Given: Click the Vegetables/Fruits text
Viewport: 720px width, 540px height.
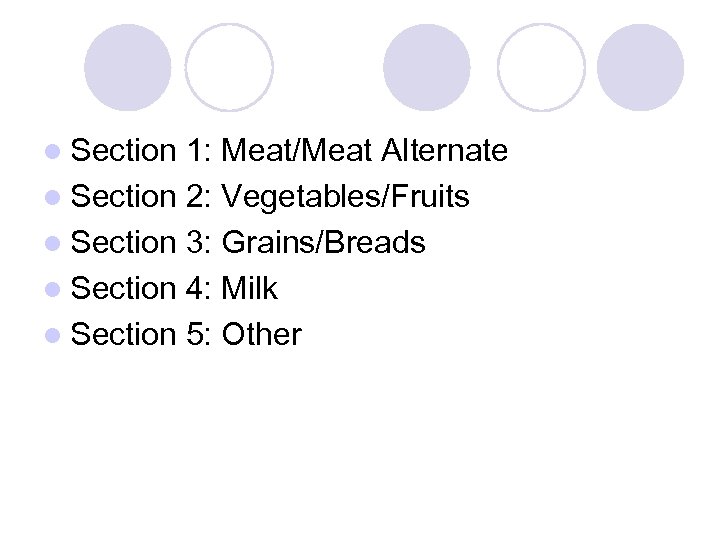Looking at the screenshot, I should click(345, 197).
